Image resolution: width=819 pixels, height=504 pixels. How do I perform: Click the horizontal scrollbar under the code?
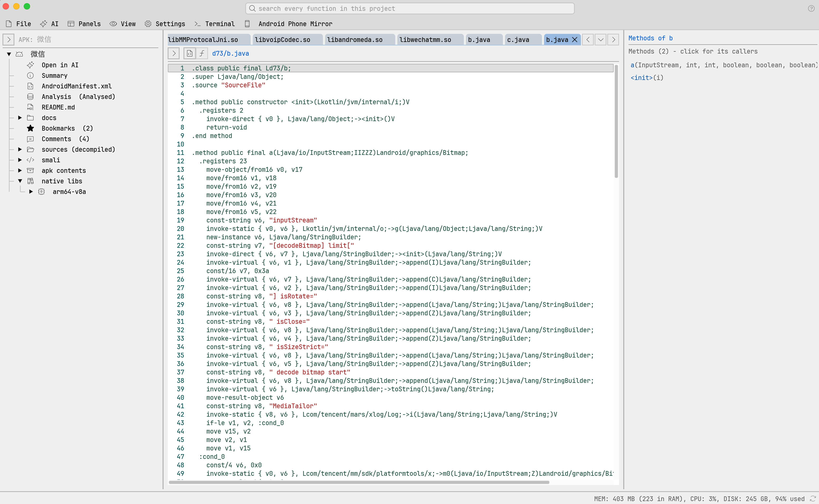(x=359, y=482)
